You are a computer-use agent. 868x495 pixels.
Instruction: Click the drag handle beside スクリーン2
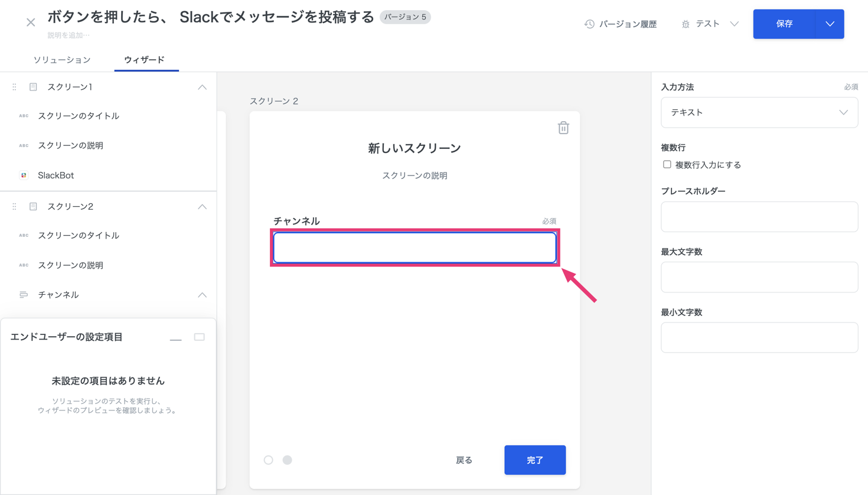14,207
